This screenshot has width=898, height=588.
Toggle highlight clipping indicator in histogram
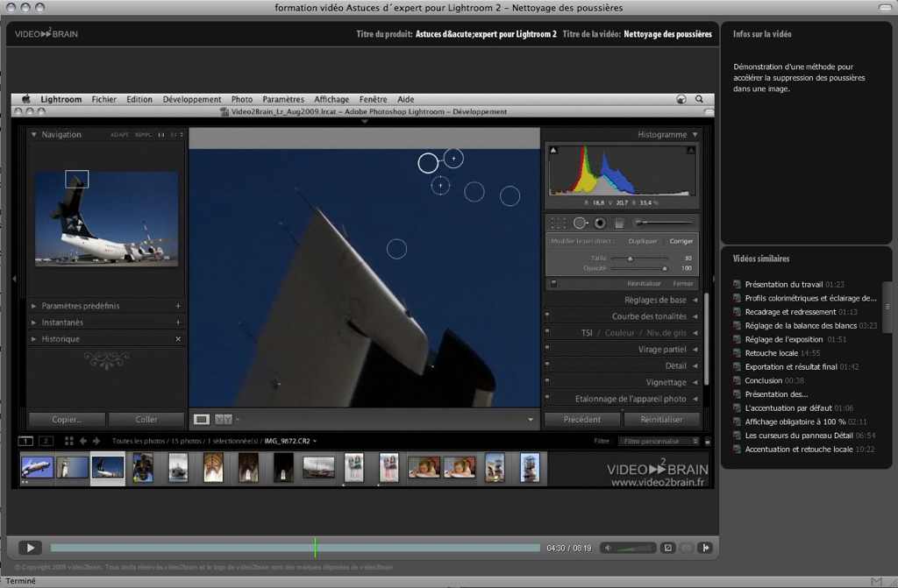tap(691, 150)
